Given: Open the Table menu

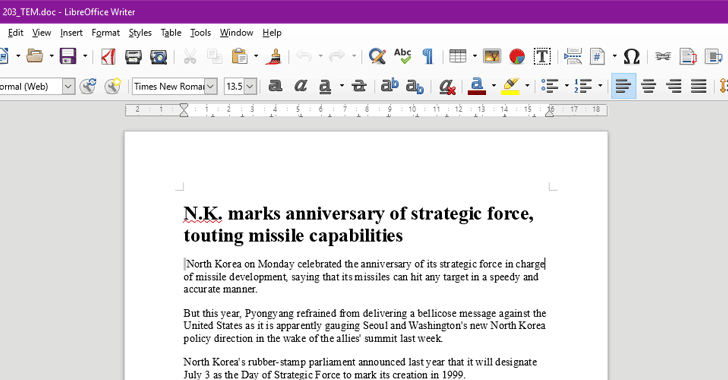Looking at the screenshot, I should pos(171,33).
